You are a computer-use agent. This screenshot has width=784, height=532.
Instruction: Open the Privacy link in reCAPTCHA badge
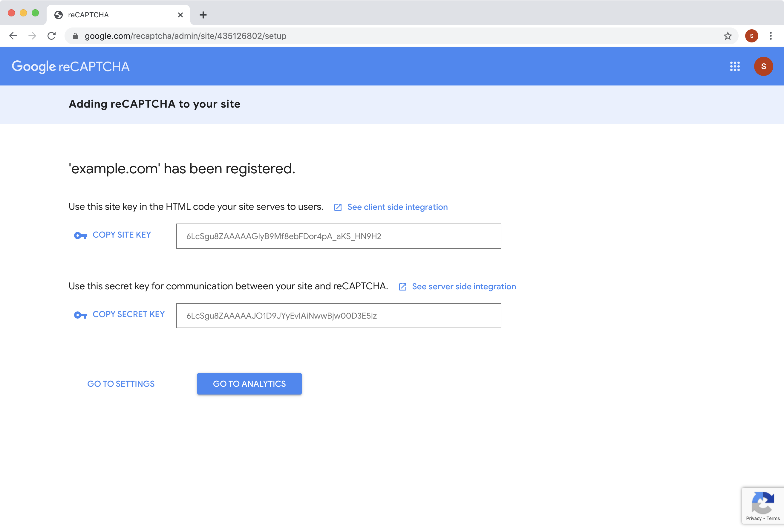754,518
